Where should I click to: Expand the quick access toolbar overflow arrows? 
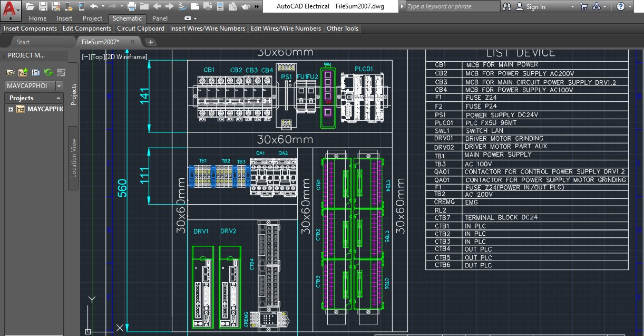coord(257,7)
